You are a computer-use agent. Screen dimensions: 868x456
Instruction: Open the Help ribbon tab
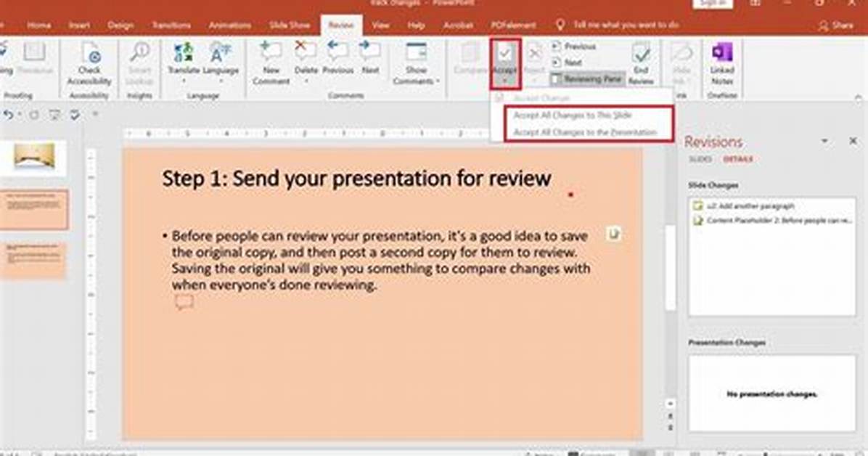pos(416,25)
